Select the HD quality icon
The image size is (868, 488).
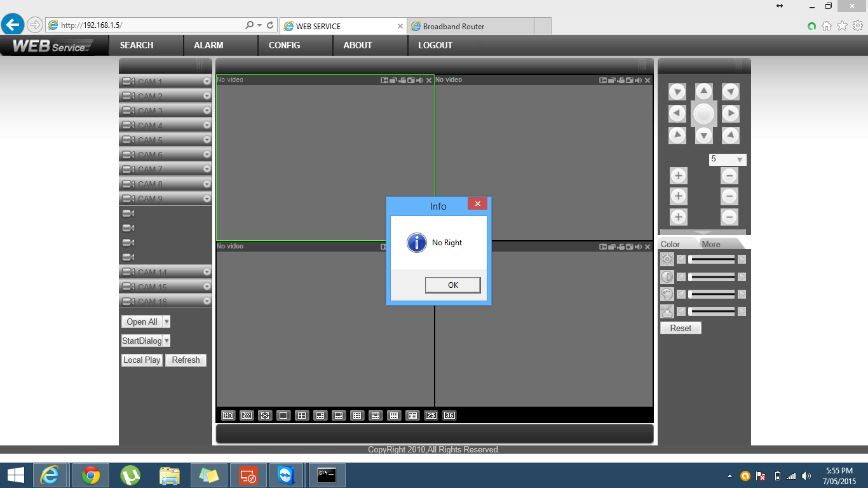point(228,416)
